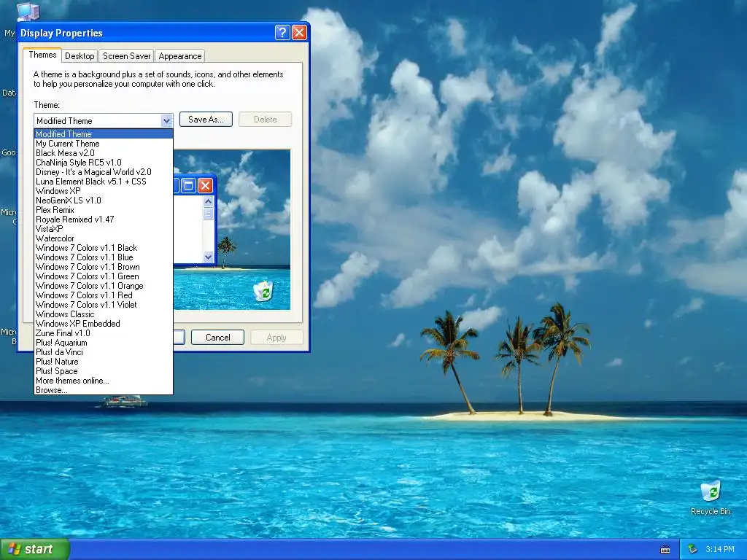The image size is (747, 560).
Task: Switch to the Desktop tab
Action: click(x=80, y=55)
